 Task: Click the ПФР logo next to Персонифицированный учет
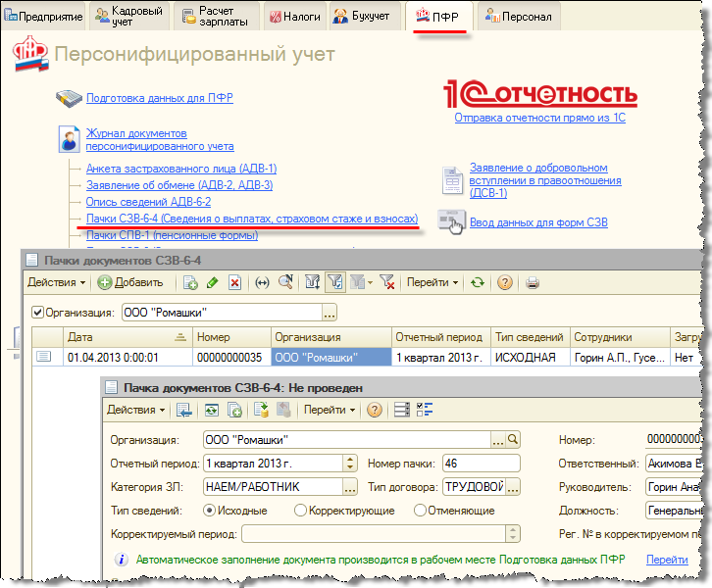[30, 54]
